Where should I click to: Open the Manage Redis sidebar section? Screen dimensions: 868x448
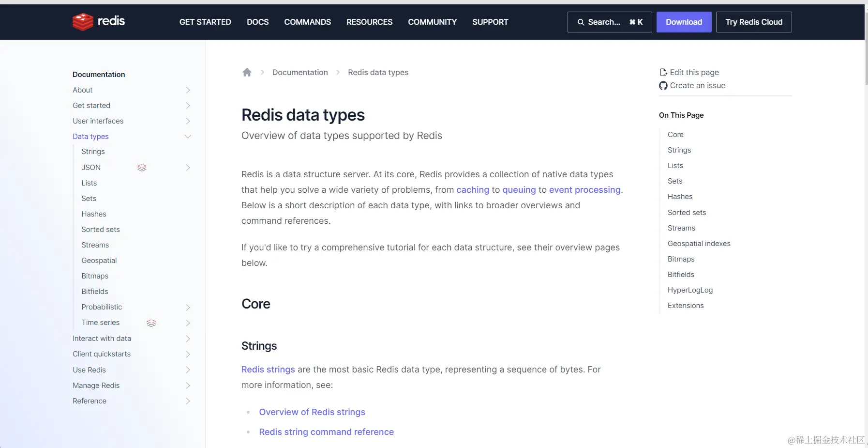coord(96,386)
